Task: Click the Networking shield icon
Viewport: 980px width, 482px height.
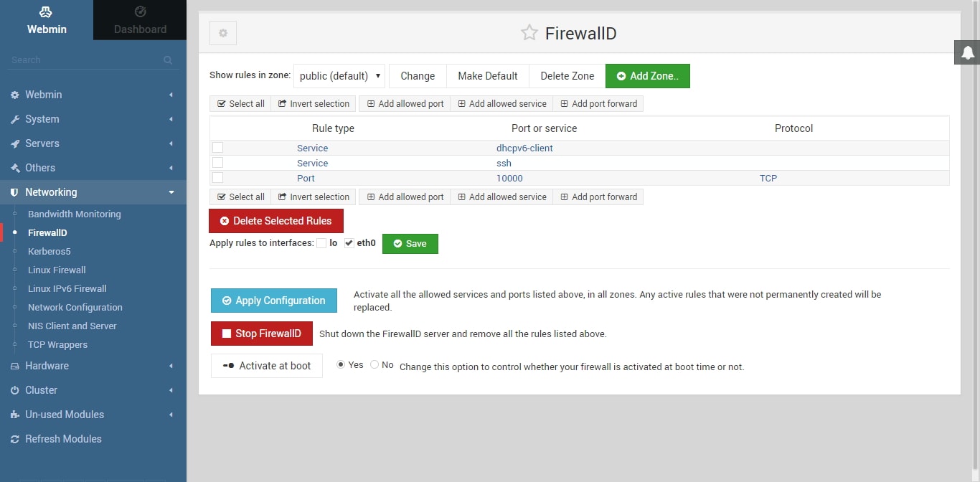Action: point(15,192)
